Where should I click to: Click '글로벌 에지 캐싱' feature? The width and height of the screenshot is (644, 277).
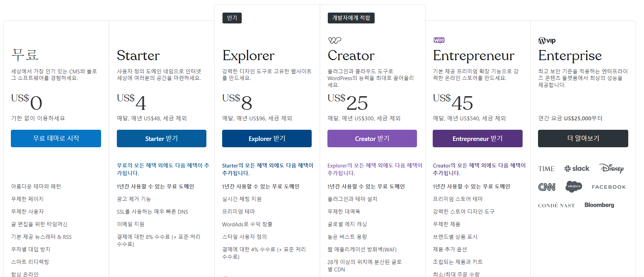click(347, 224)
